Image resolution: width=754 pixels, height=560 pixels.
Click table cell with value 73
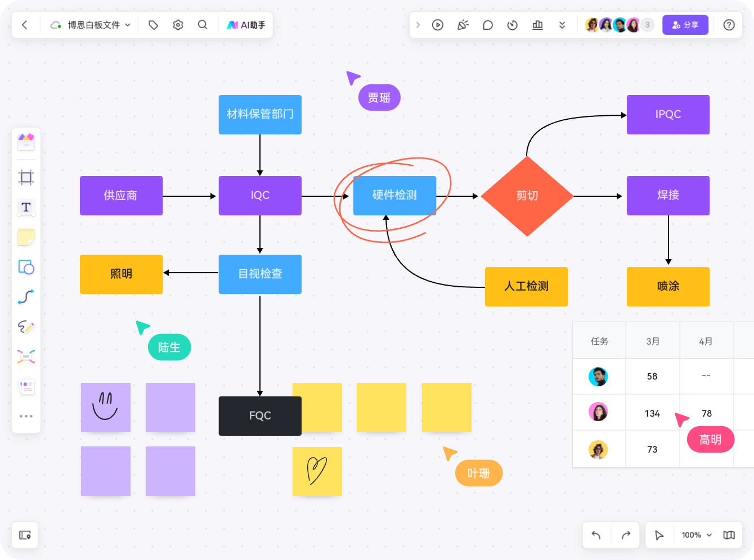653,449
